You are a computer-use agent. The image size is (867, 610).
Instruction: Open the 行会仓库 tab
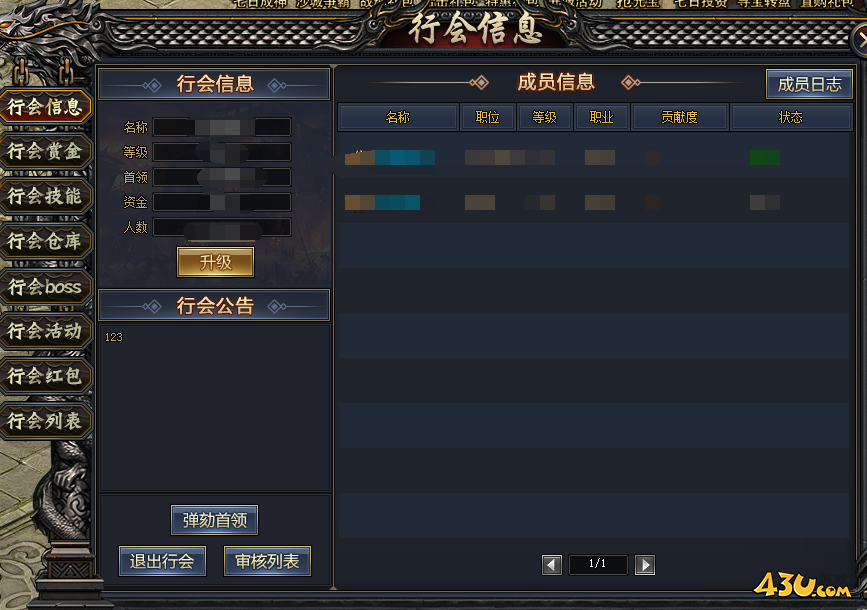46,241
